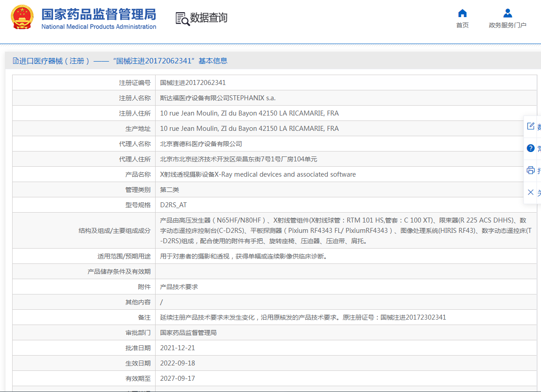Click the edit note icon in side panel
The height and width of the screenshot is (392, 541).
pyautogui.click(x=531, y=126)
